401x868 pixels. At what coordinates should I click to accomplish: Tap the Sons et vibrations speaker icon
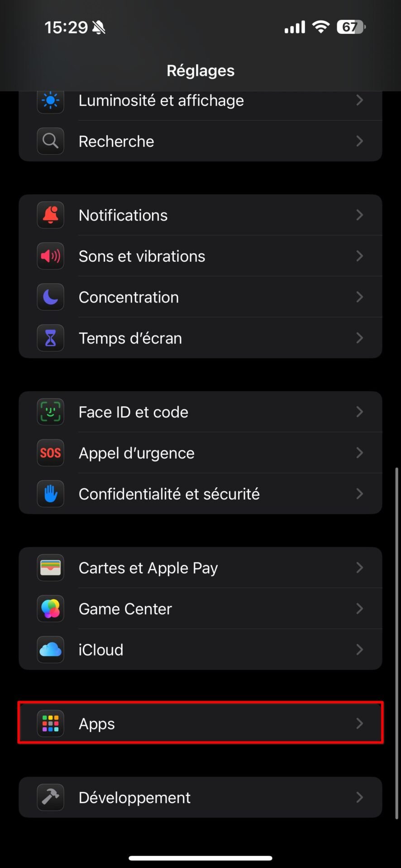pyautogui.click(x=50, y=256)
